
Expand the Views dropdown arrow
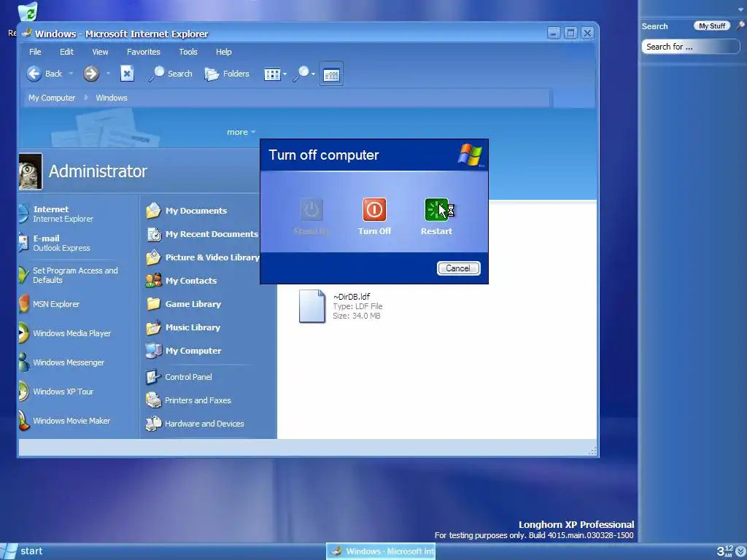(x=285, y=74)
